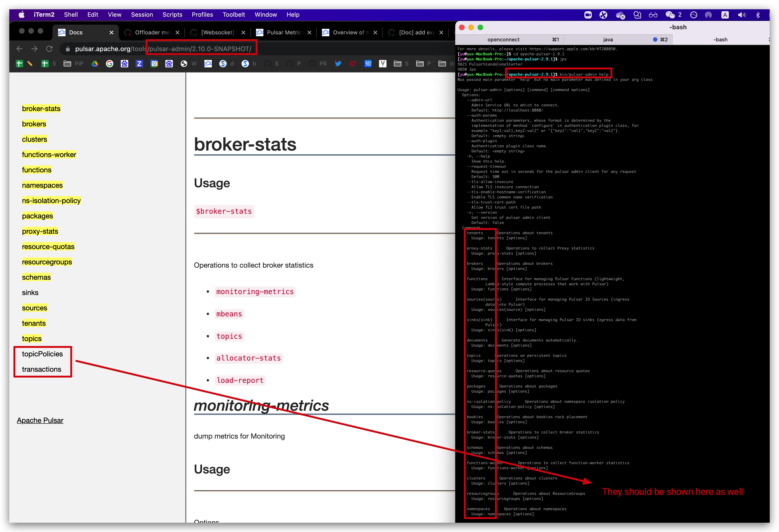Open the Google bookmark icon

pyautogui.click(x=110, y=64)
